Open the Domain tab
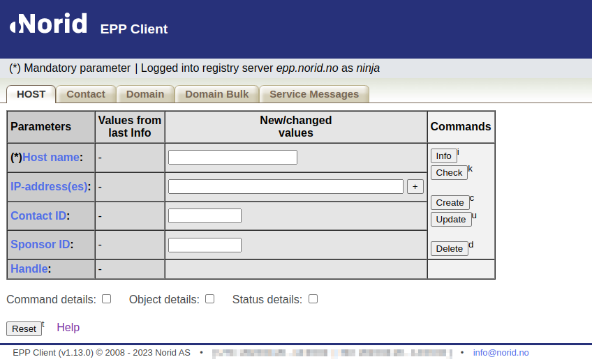Screen dimensions: 592x364 [145, 94]
